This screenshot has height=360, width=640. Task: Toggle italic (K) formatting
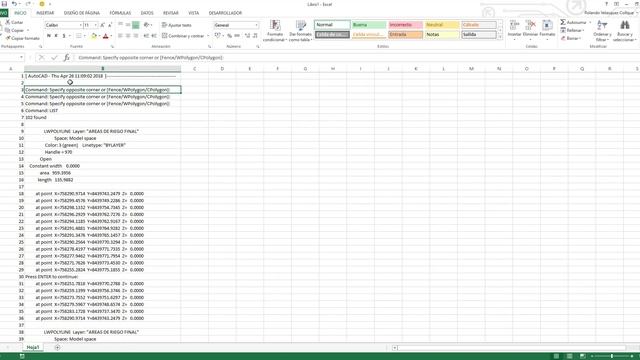56,36
